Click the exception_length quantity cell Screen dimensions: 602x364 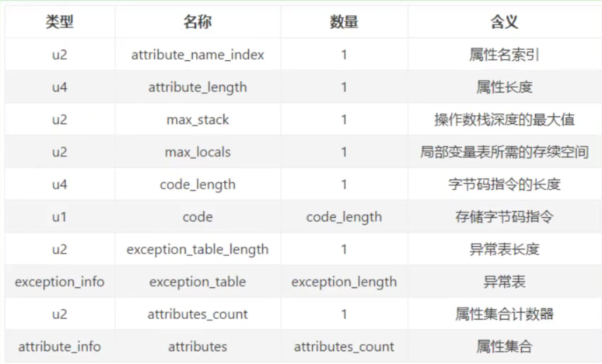pyautogui.click(x=344, y=282)
